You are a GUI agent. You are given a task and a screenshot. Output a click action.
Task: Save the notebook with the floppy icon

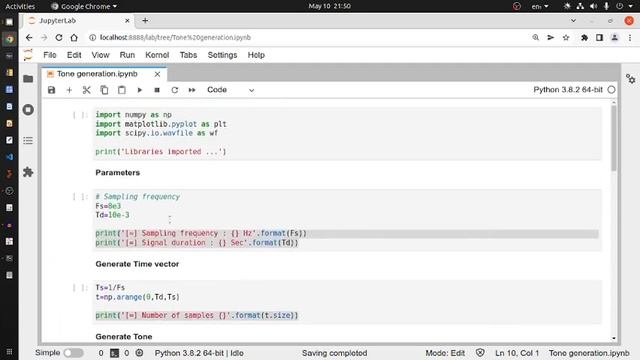pos(51,90)
